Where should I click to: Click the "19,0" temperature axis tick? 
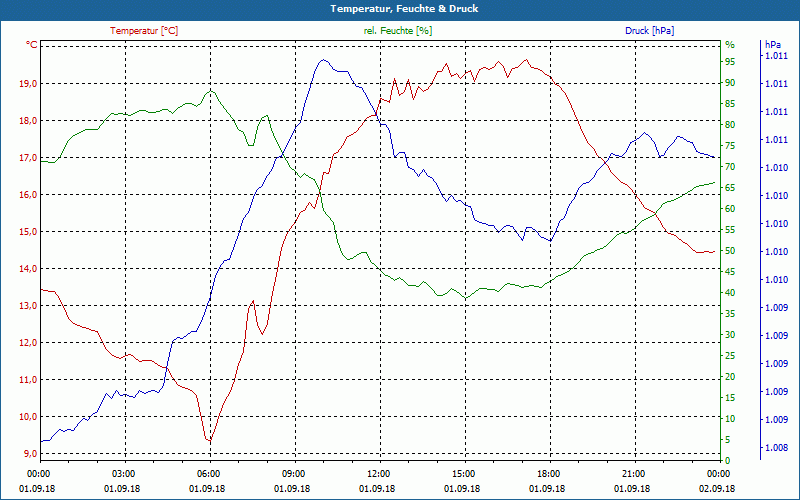click(x=29, y=84)
